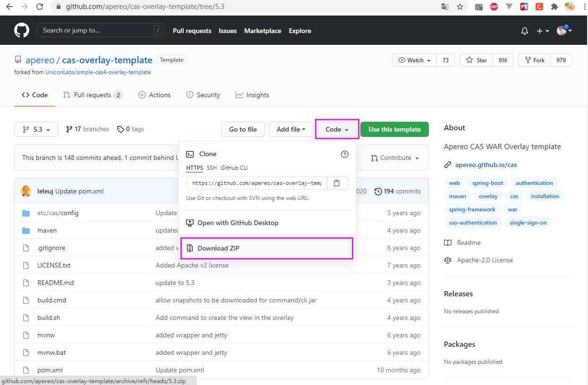This screenshot has width=588, height=385.
Task: Reload the page with the refresh icon
Action: tap(40, 7)
